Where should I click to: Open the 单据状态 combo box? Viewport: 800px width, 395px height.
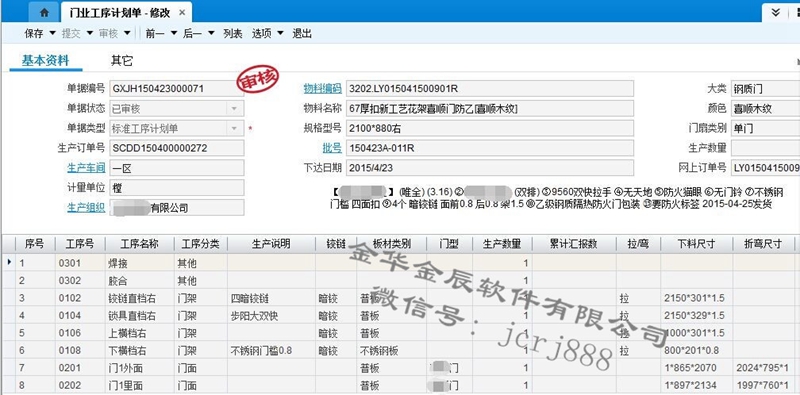click(177, 108)
